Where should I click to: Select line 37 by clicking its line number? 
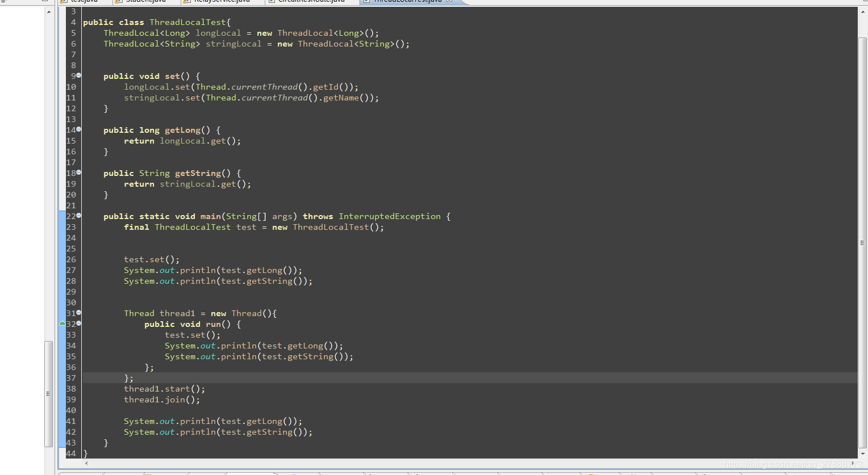71,378
